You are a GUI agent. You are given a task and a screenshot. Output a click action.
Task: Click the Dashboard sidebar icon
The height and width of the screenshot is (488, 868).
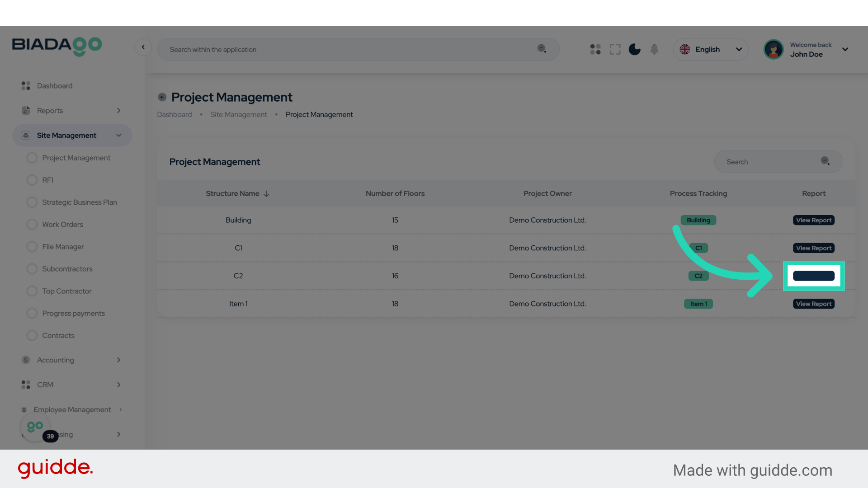[26, 86]
